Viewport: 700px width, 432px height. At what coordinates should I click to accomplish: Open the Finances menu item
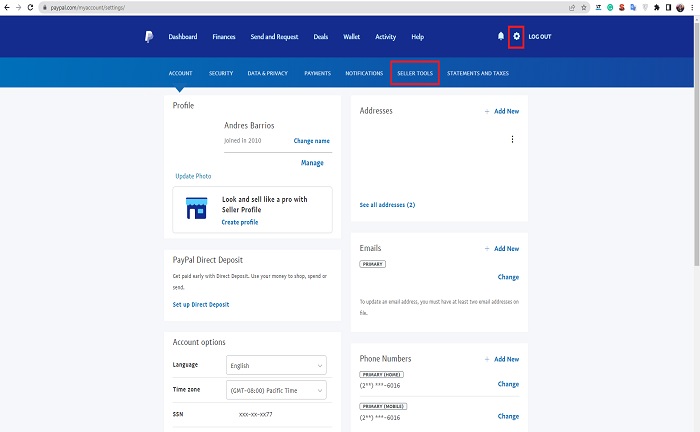pyautogui.click(x=224, y=37)
